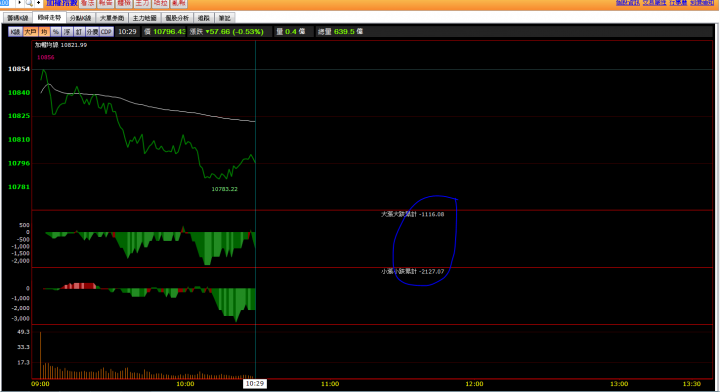Image resolution: width=720 pixels, height=392 pixels.
Task: Click the 10796 price axis label
Action: [x=19, y=163]
